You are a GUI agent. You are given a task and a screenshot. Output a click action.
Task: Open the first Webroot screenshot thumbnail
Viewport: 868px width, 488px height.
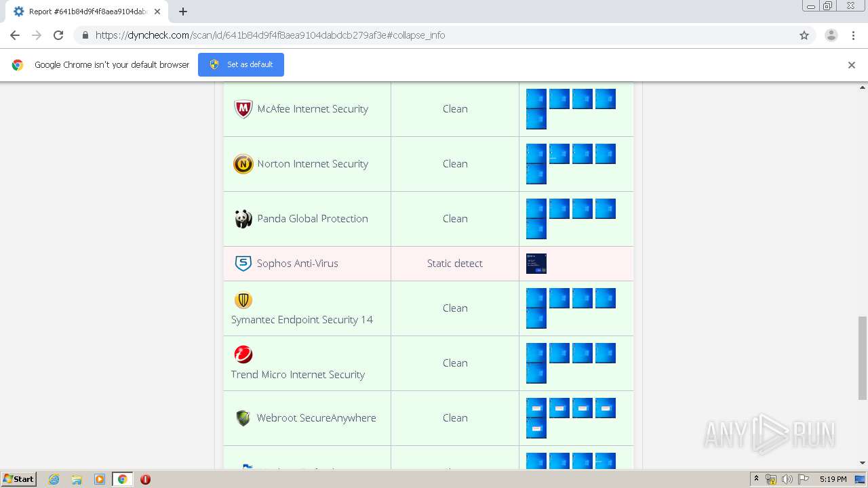pos(536,408)
